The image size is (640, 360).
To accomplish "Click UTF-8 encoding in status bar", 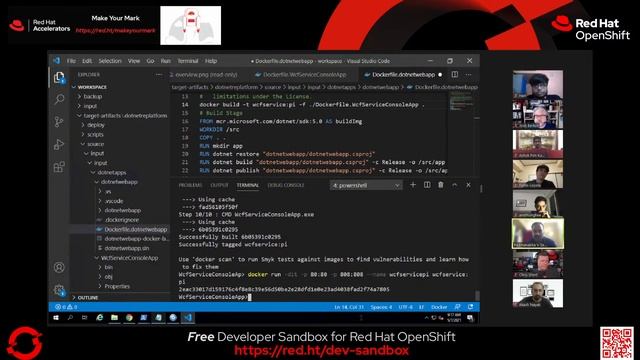I will [x=405, y=307].
